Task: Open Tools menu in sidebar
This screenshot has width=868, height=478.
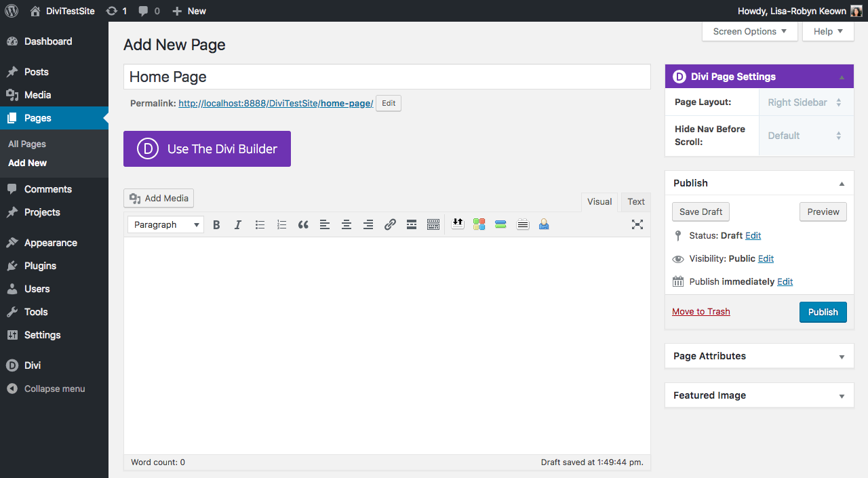Action: (54, 312)
